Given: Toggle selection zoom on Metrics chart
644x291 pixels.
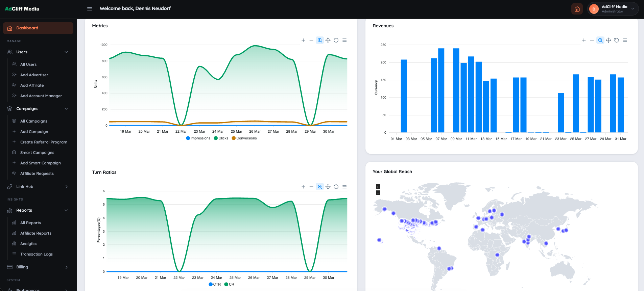Looking at the screenshot, I should [320, 40].
